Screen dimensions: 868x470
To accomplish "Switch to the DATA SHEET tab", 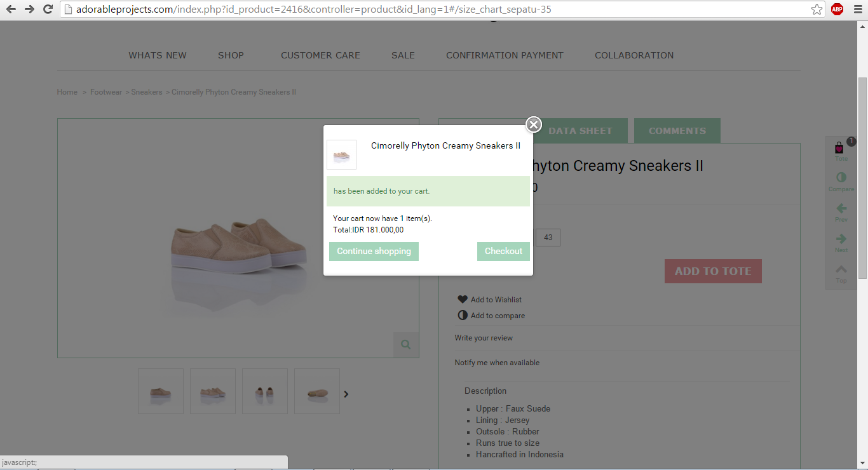I will tap(580, 131).
